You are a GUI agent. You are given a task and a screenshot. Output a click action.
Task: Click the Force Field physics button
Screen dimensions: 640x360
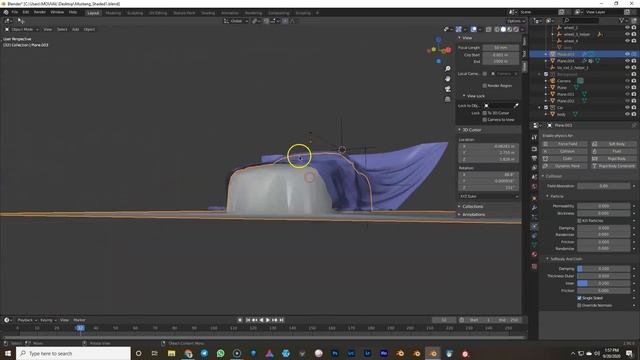pyautogui.click(x=565, y=144)
